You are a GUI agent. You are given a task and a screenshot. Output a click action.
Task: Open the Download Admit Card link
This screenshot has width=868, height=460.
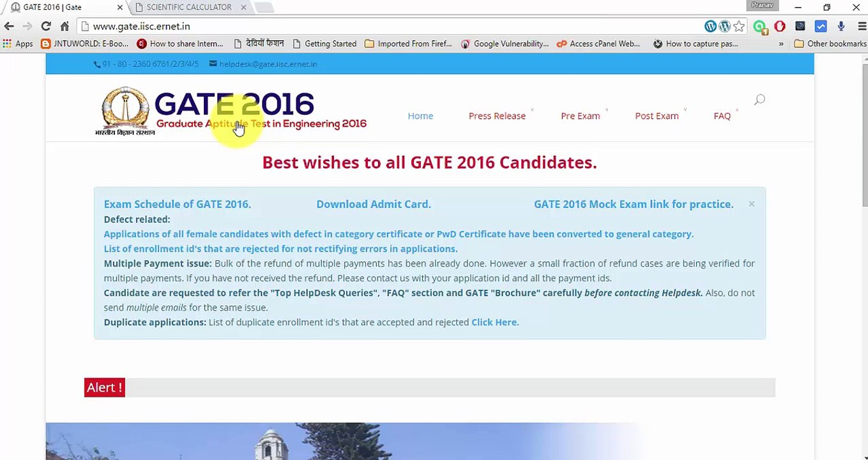coord(374,204)
